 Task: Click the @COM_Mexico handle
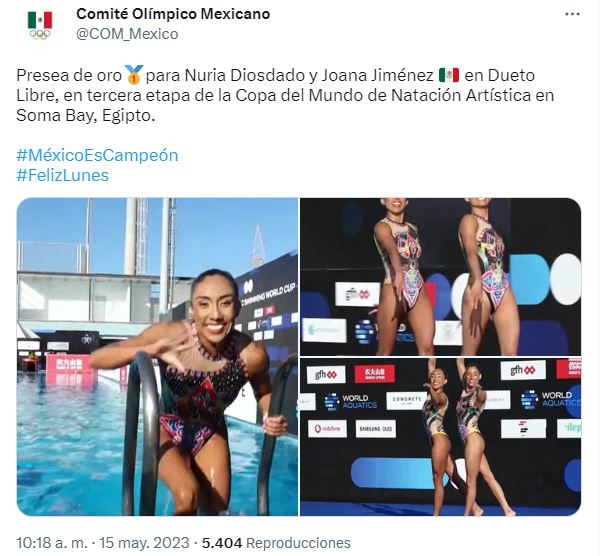tap(127, 34)
